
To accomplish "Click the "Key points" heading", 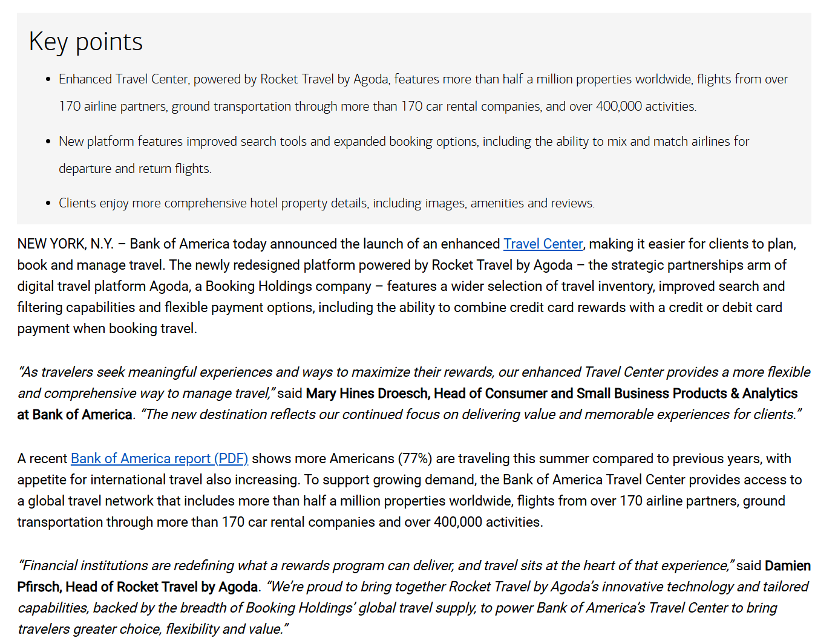I will [x=86, y=42].
